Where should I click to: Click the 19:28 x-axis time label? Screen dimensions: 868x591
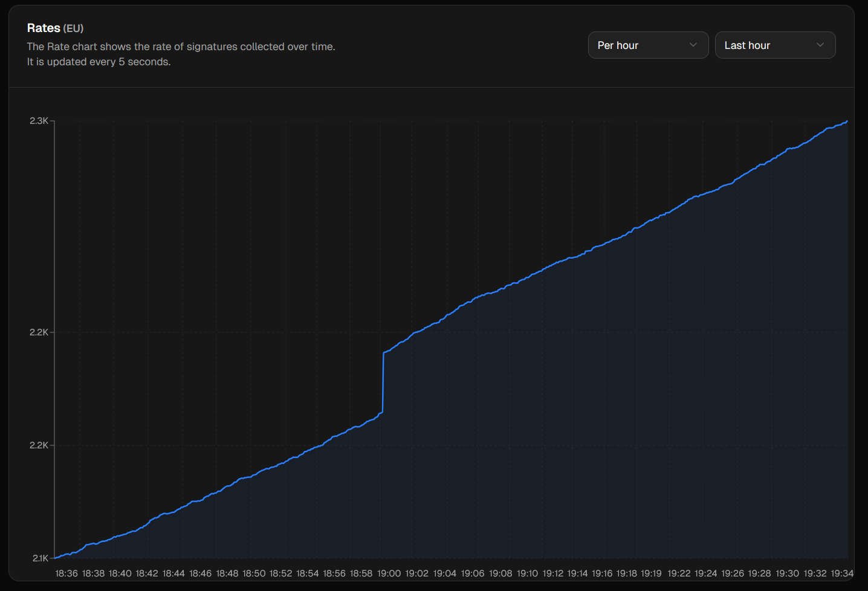tap(759, 573)
